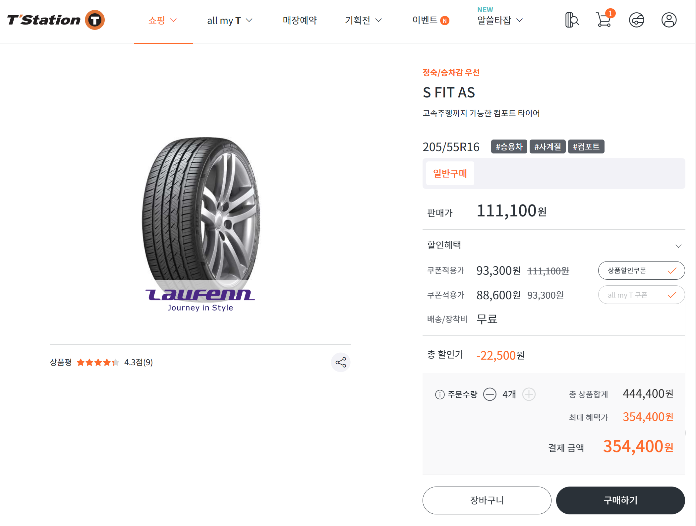The height and width of the screenshot is (526, 696).
Task: Open the 4.3점(9) review score link
Action: (x=138, y=363)
